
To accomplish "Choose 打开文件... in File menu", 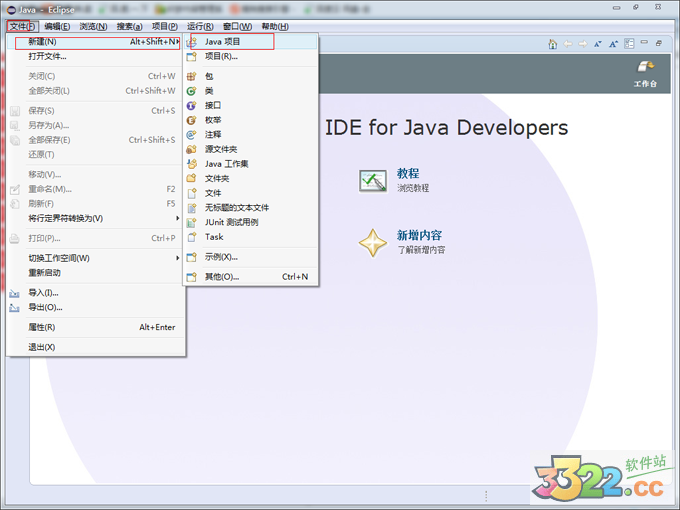I will pyautogui.click(x=96, y=56).
